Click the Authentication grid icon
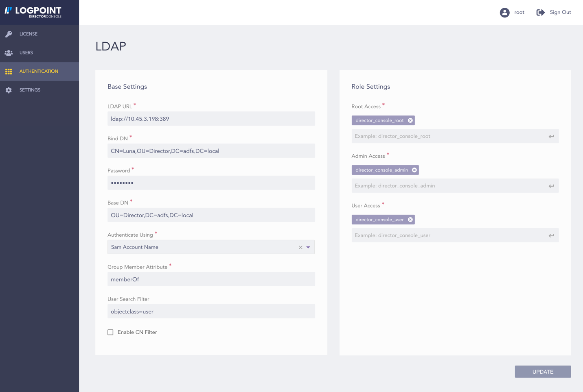The image size is (583, 392). (9, 71)
